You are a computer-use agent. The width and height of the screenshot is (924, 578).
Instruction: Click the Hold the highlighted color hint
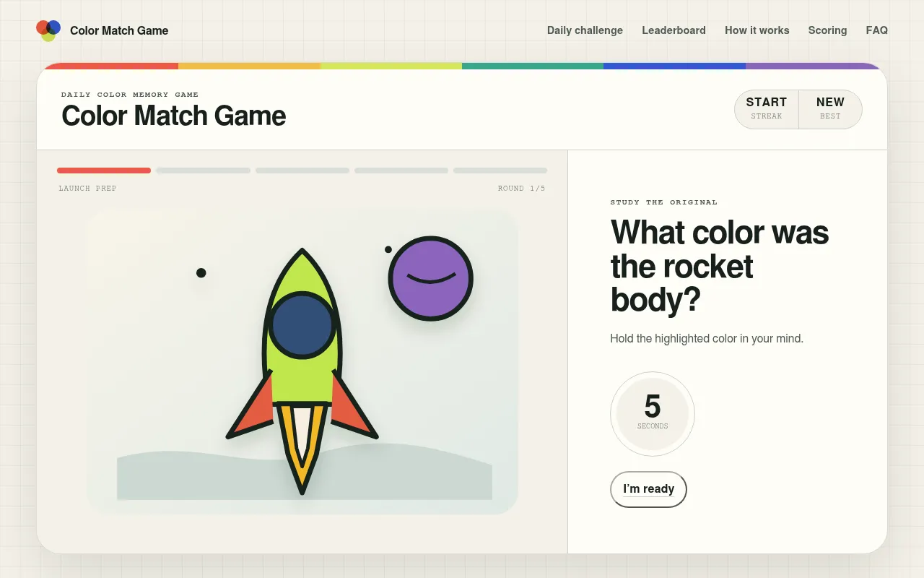point(707,338)
